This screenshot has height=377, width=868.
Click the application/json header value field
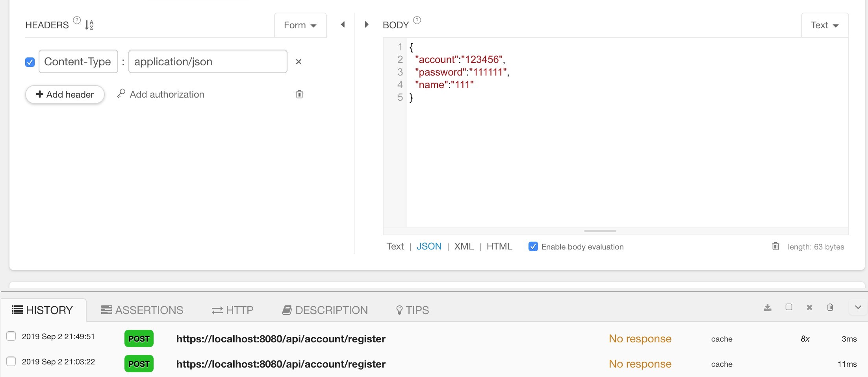click(x=208, y=61)
